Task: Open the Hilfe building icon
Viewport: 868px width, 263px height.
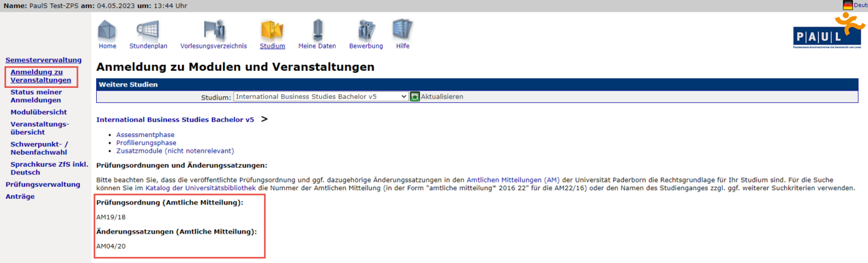Action: pos(402,30)
